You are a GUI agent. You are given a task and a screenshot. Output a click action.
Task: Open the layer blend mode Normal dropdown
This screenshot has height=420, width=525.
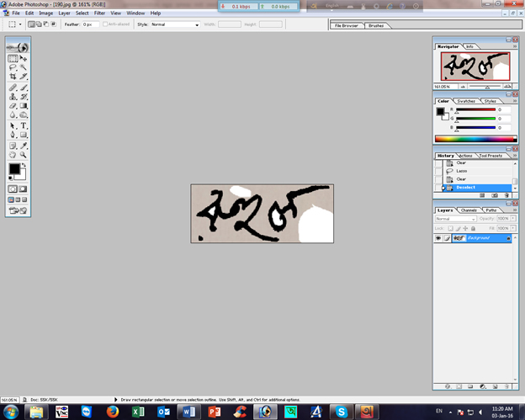(x=455, y=219)
